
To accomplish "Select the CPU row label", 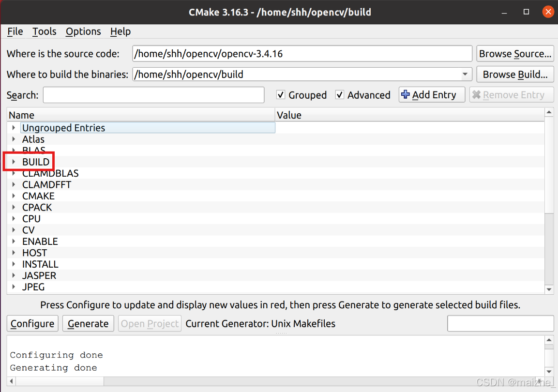I will point(31,219).
